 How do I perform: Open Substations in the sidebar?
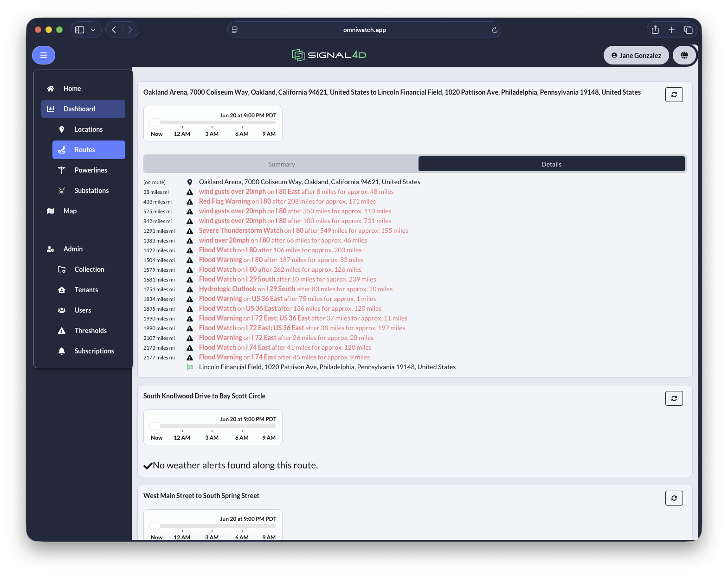[x=89, y=191]
